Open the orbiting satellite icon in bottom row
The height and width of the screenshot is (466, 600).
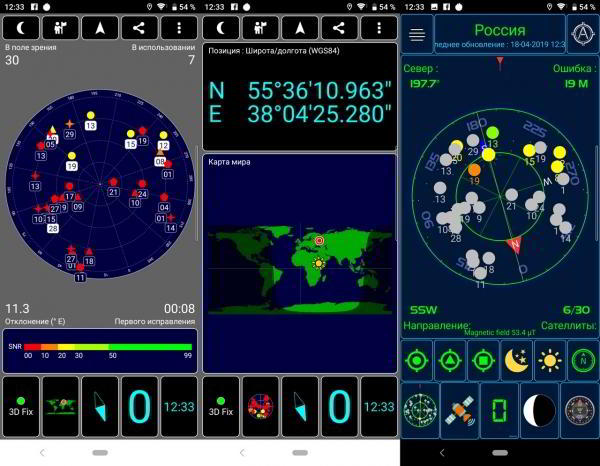pyautogui.click(x=459, y=410)
